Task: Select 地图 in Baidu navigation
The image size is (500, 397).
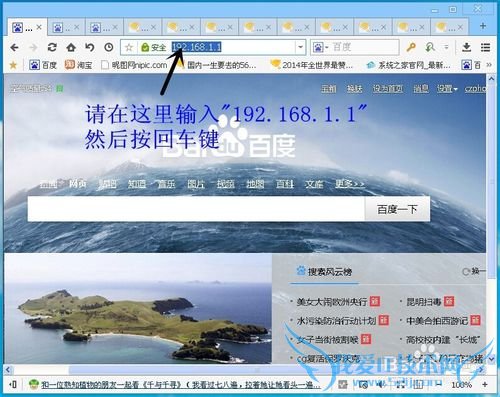Action: click(255, 184)
